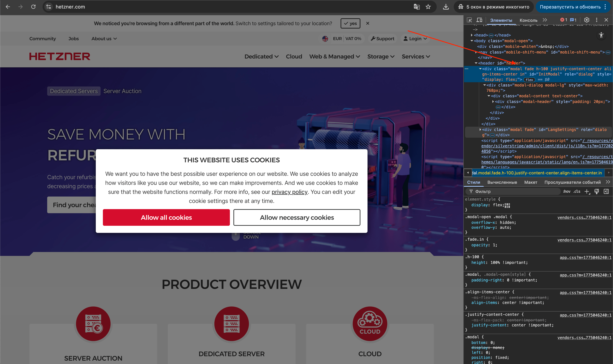Switch to the 'Консоль' DevTools tab
This screenshot has width=613, height=364.
(x=528, y=20)
